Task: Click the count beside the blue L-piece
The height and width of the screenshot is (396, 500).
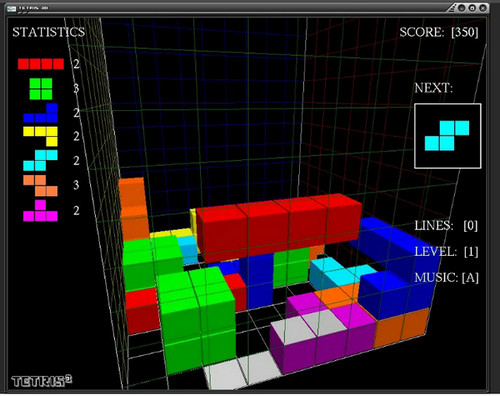Action: [x=76, y=113]
